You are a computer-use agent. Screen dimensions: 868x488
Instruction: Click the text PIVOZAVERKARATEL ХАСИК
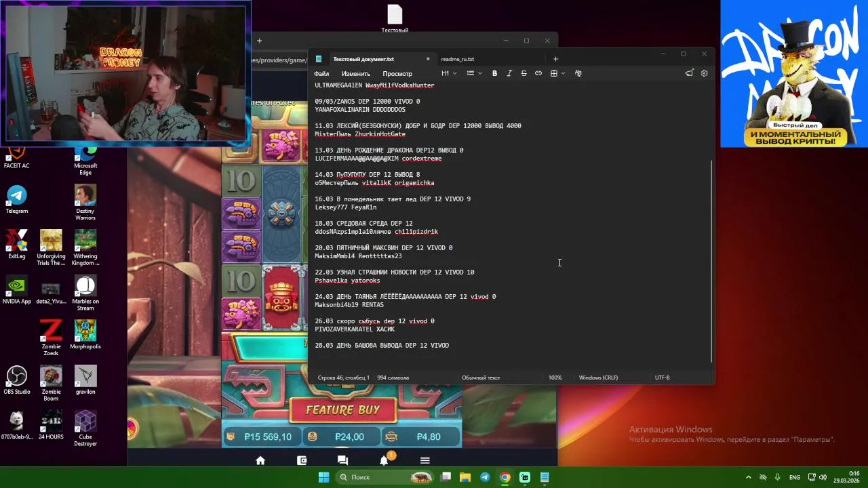tap(355, 329)
